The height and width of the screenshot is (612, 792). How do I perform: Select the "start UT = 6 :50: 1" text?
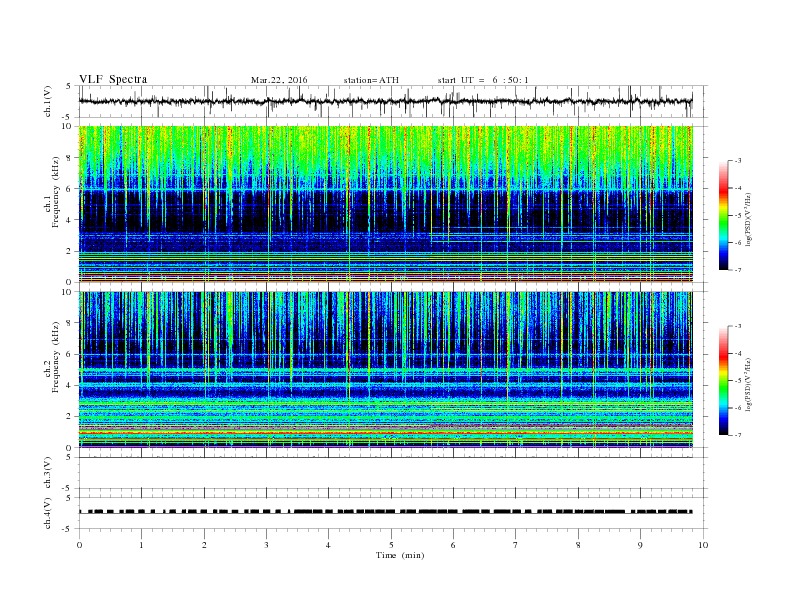click(x=483, y=80)
